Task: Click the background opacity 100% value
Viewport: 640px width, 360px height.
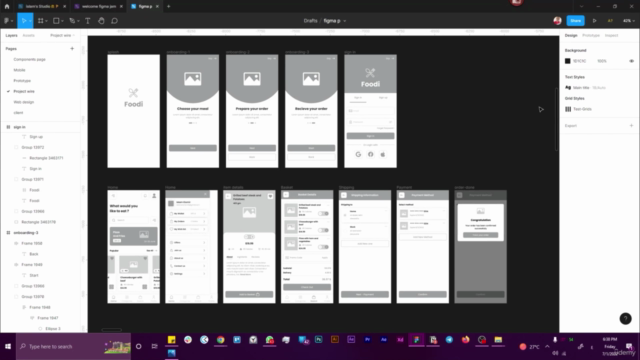Action: pyautogui.click(x=602, y=61)
